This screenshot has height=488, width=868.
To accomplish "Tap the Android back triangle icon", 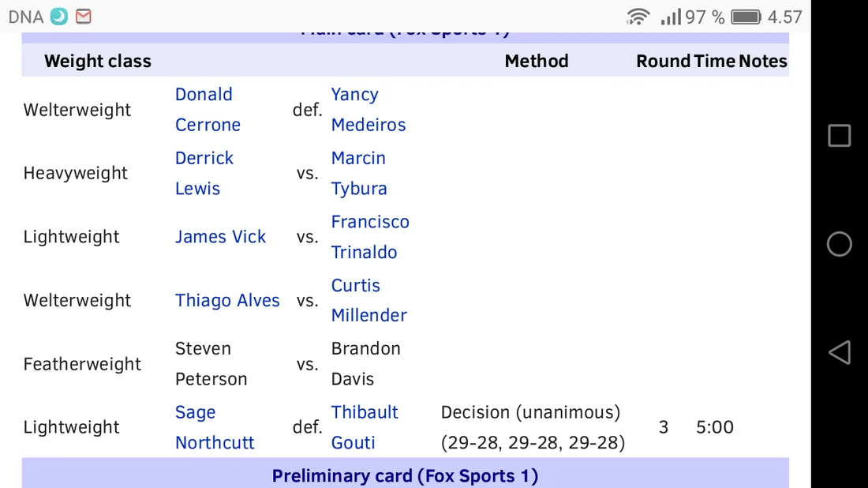I will pyautogui.click(x=839, y=352).
